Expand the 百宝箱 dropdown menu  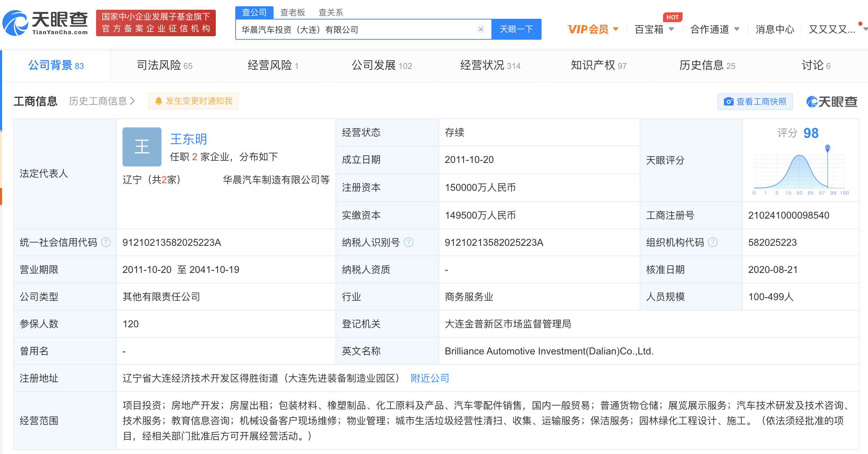654,29
